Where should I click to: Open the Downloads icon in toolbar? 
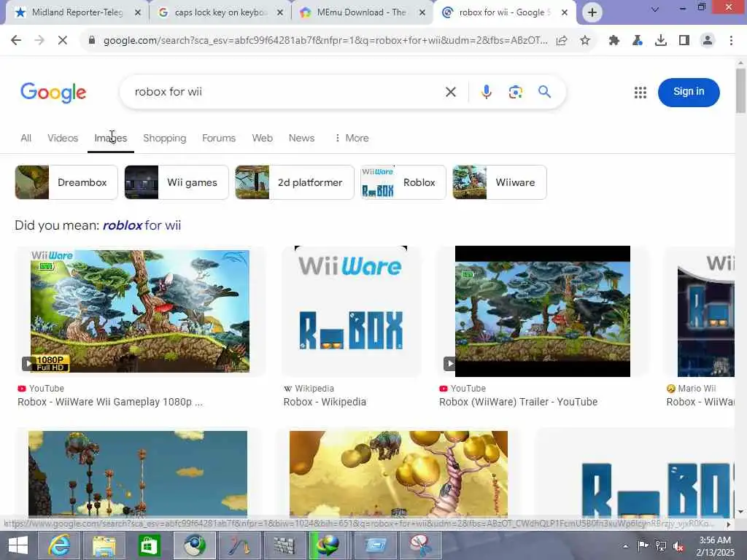pyautogui.click(x=661, y=41)
